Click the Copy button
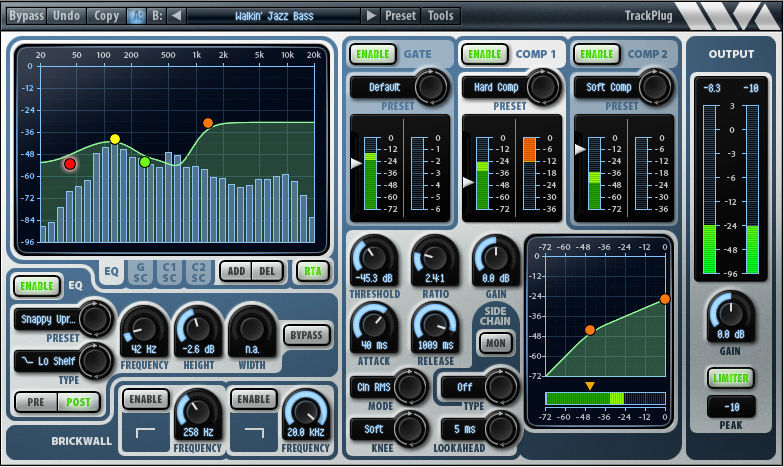 coord(106,16)
